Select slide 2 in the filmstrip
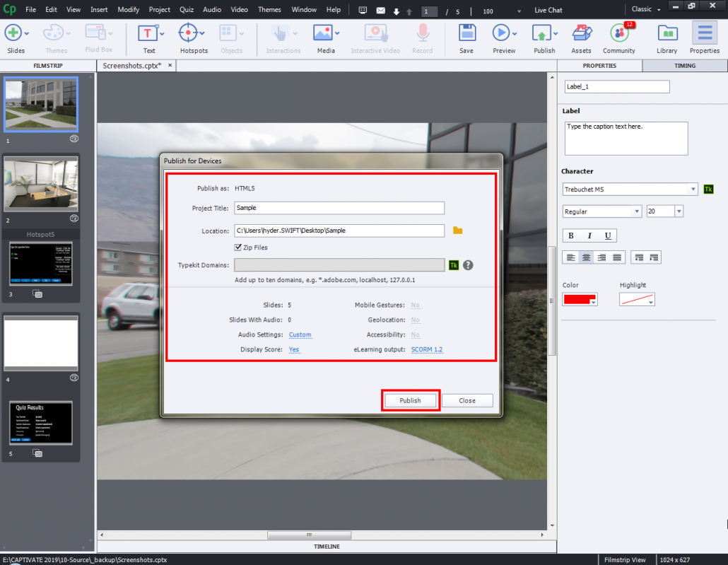Image resolution: width=728 pixels, height=565 pixels. [x=40, y=185]
